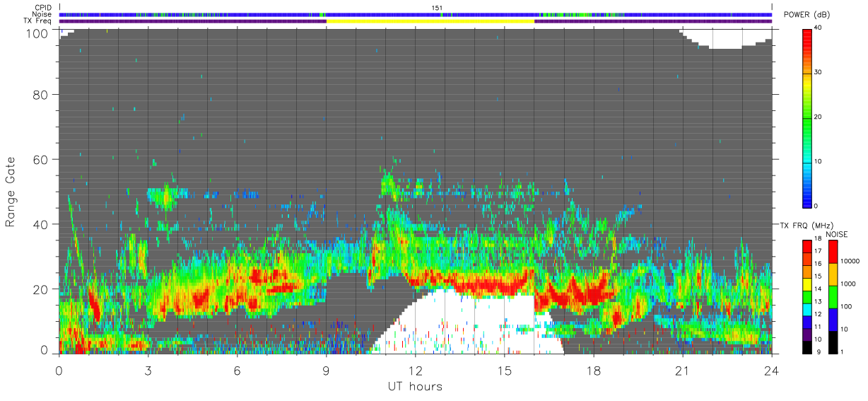Click x-axis tick label "18" under UT hours
The image size is (868, 401).
(593, 370)
